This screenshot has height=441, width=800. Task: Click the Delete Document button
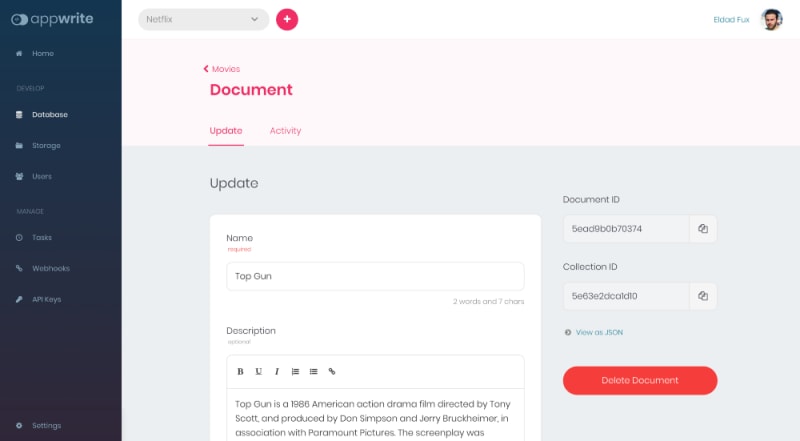[640, 380]
